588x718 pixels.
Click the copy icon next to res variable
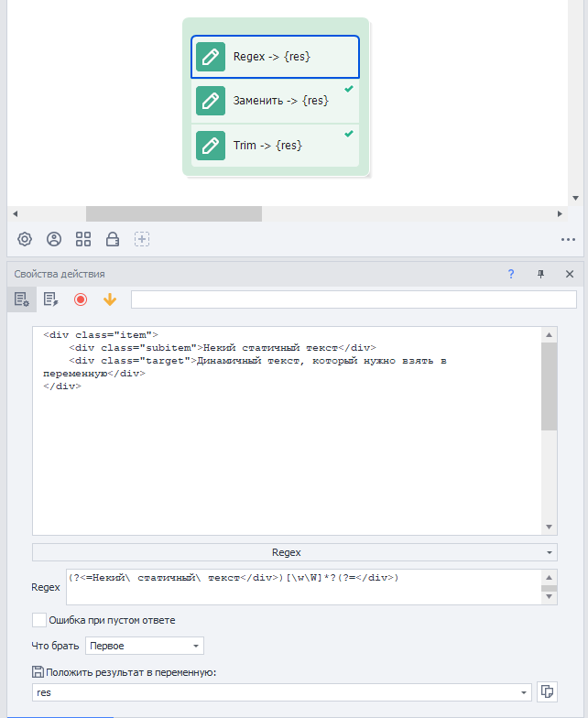click(549, 692)
